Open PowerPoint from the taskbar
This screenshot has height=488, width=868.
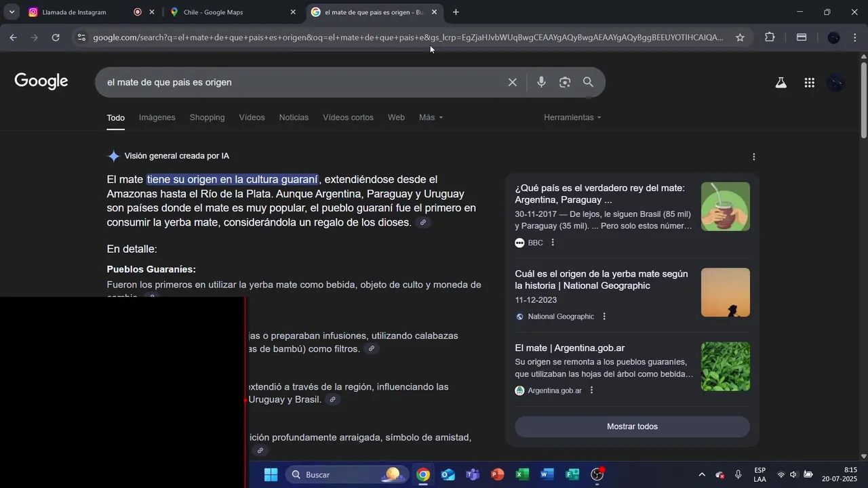[497, 474]
